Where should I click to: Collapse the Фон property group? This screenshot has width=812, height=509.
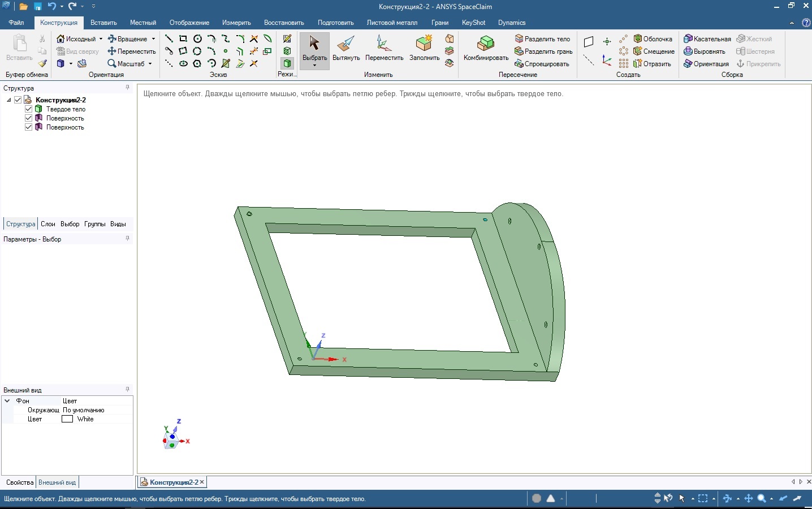(x=7, y=401)
